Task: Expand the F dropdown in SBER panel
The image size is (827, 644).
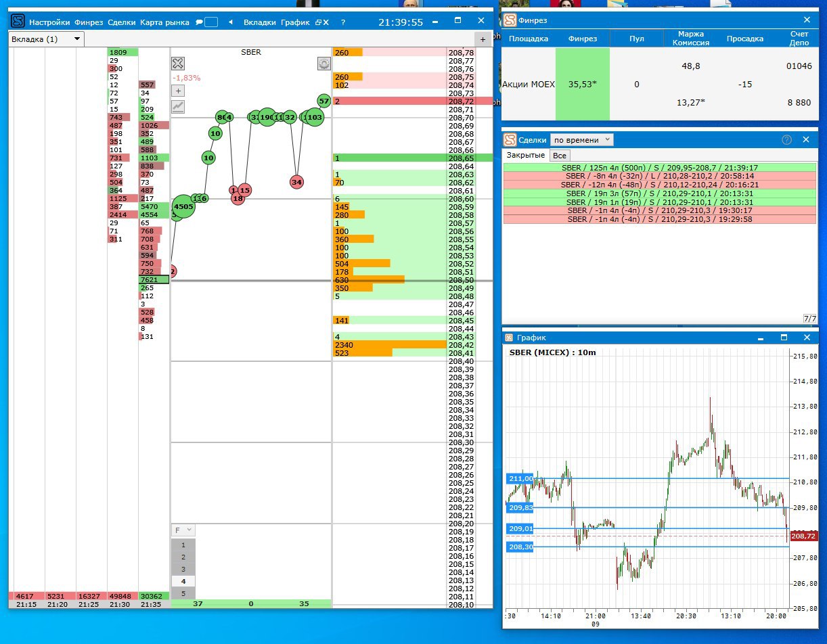Action: 183,530
